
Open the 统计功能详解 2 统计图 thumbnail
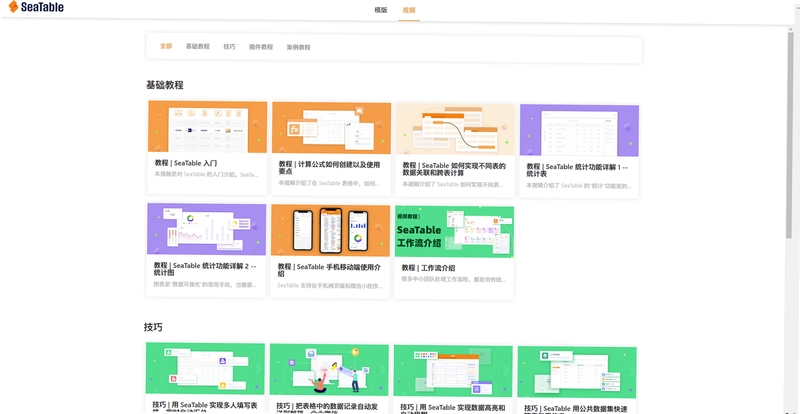click(207, 229)
